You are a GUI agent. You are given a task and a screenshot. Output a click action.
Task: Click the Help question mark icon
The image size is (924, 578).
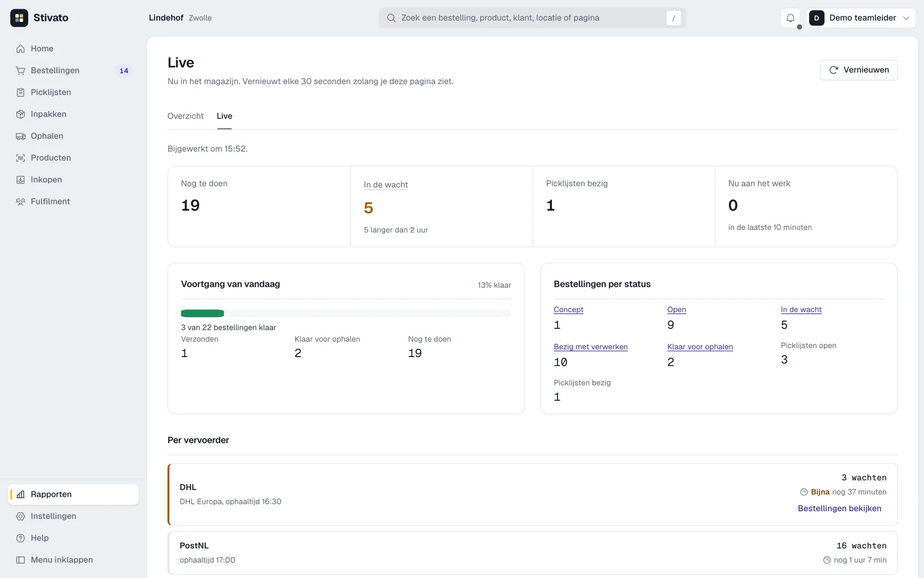[21, 538]
